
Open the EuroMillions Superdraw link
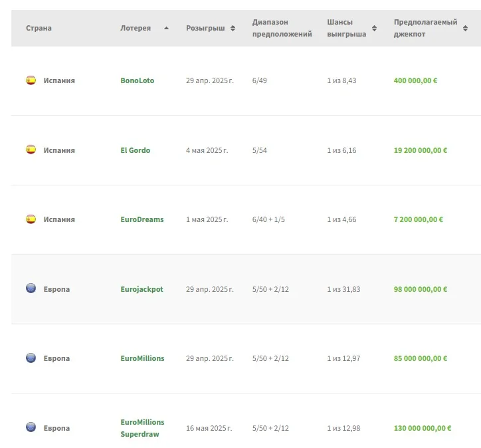click(x=142, y=428)
